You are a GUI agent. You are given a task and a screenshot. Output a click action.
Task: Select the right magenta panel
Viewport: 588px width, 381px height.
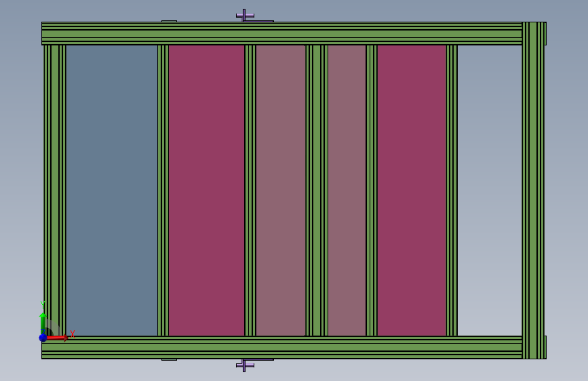click(x=412, y=190)
